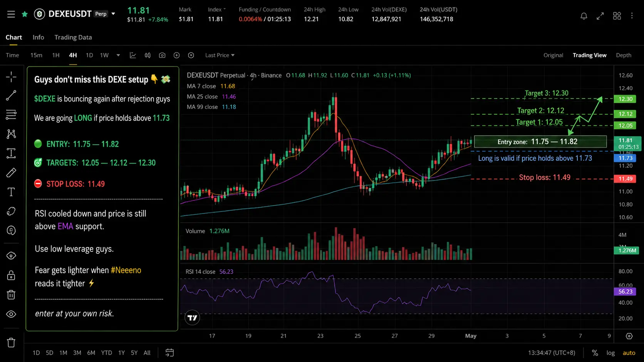Viewport: 644px width, 362px height.
Task: Click the DEXE coin logo icon
Action: pyautogui.click(x=39, y=14)
